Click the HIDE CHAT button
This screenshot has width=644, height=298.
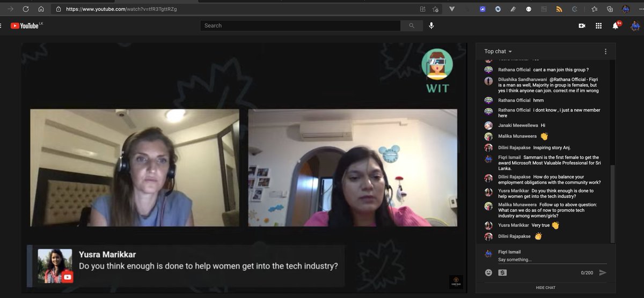tap(545, 288)
